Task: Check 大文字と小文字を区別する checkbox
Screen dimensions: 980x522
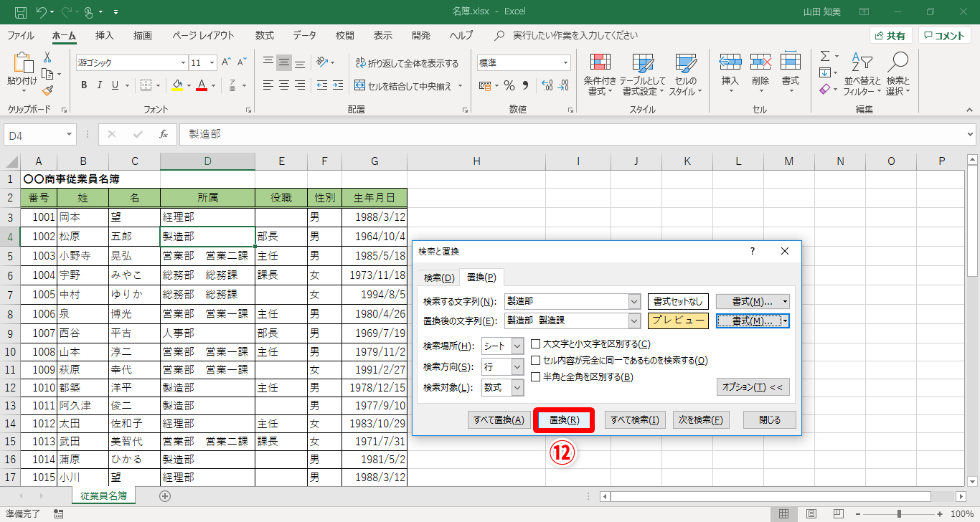Action: (535, 344)
